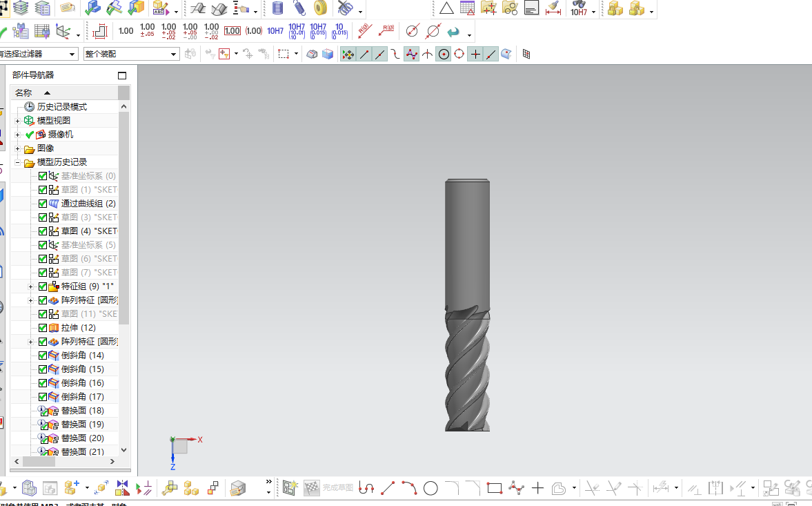Click the Quick Trim sketch icon
This screenshot has width=812, height=506.
coord(592,488)
